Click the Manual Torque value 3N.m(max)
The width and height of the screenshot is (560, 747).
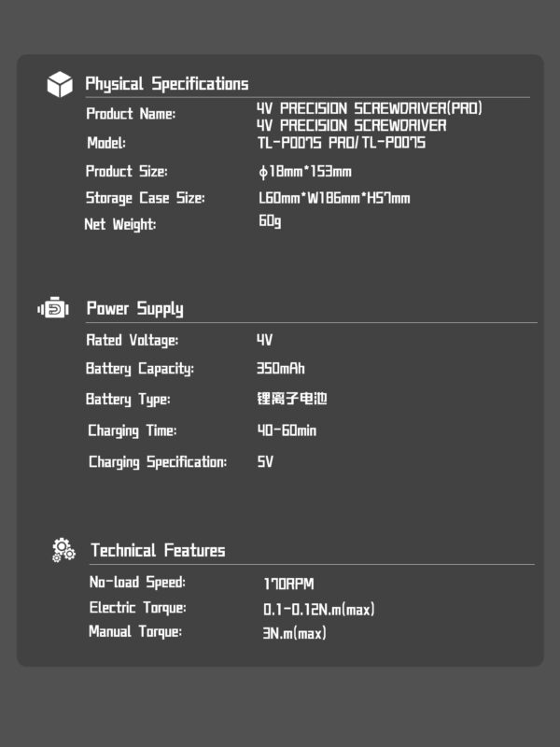click(294, 633)
